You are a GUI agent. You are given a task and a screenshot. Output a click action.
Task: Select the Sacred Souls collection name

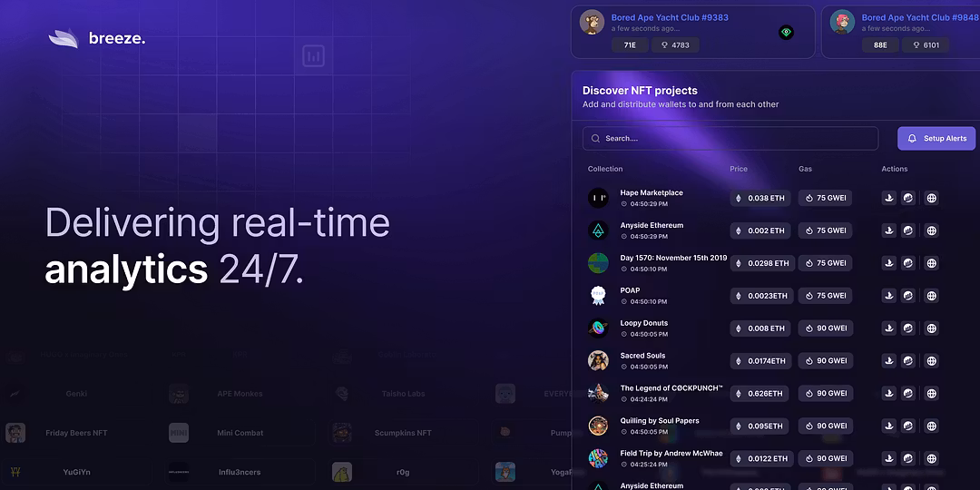642,356
